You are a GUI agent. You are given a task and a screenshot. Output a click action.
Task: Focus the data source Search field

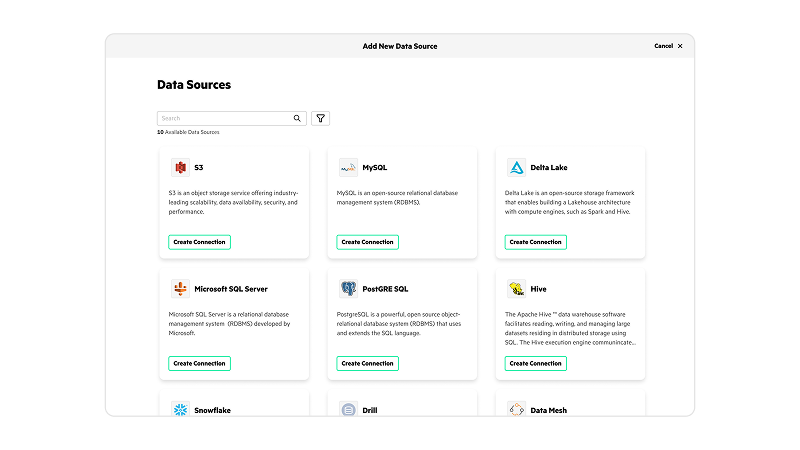[x=225, y=118]
